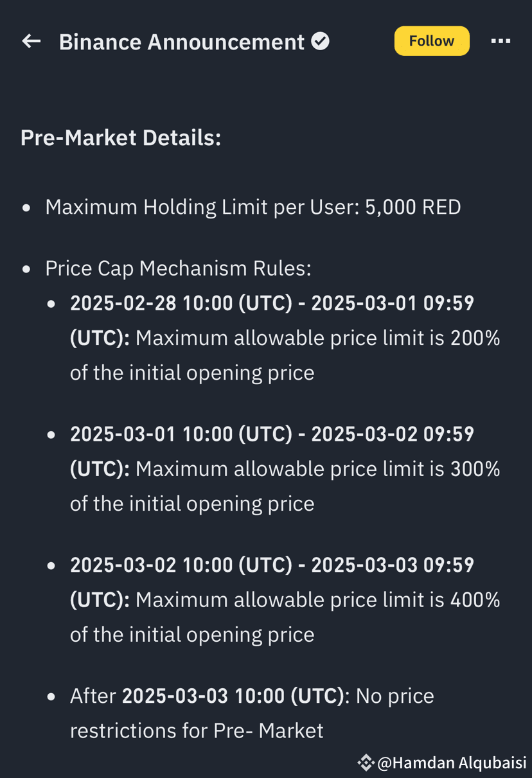Open the three-dot more options menu

[501, 41]
